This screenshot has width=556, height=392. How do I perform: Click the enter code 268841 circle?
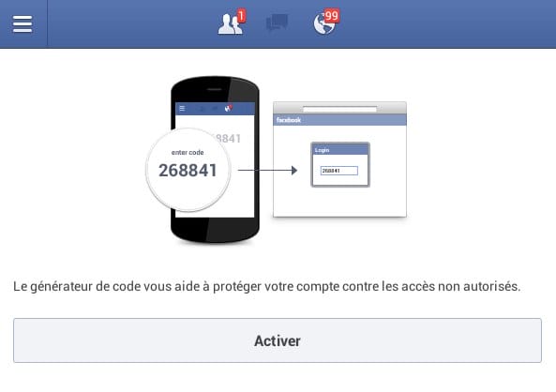[x=188, y=170]
